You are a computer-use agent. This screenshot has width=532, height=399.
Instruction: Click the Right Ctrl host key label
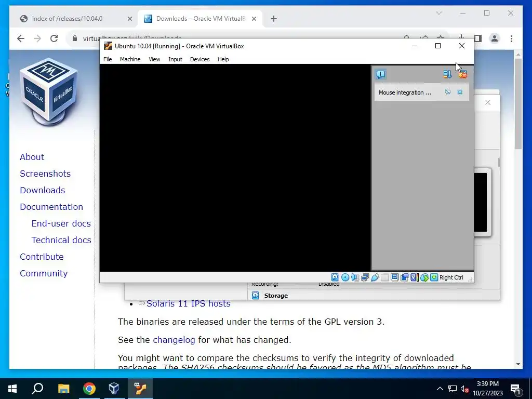coord(451,277)
